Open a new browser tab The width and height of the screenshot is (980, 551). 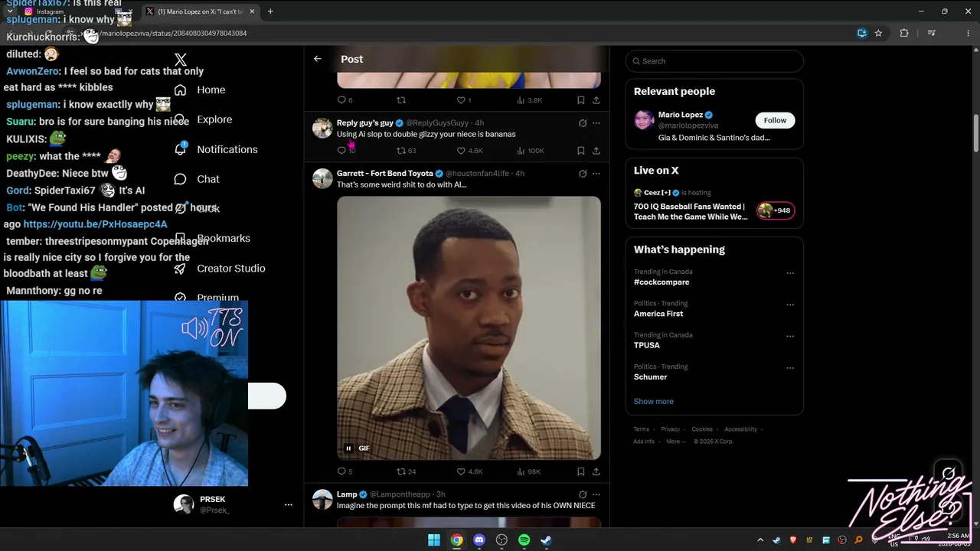[x=270, y=11]
